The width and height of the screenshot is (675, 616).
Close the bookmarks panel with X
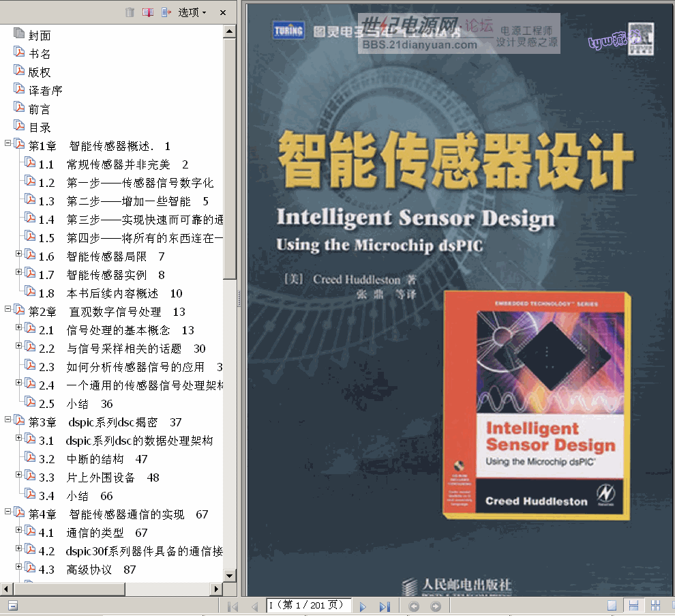(x=223, y=12)
